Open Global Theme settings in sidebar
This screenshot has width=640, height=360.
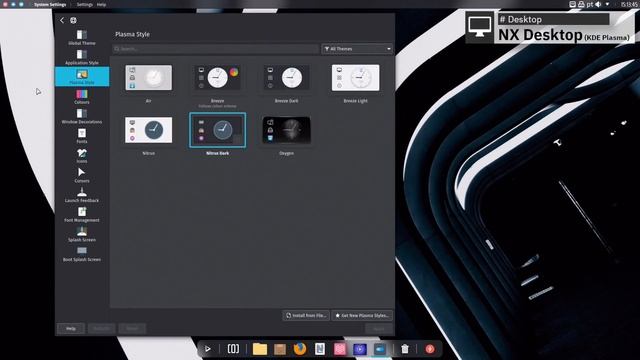pos(82,38)
